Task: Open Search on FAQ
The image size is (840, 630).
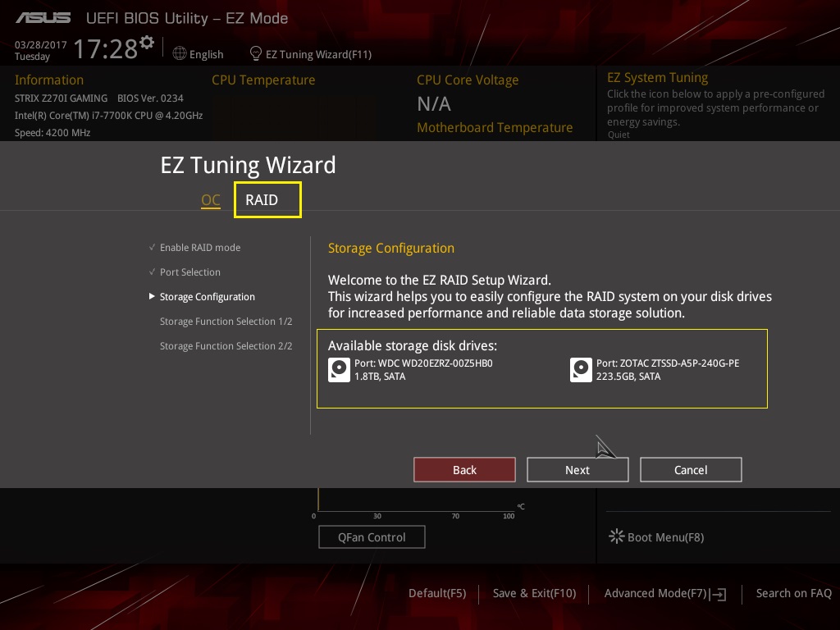Action: click(x=793, y=594)
